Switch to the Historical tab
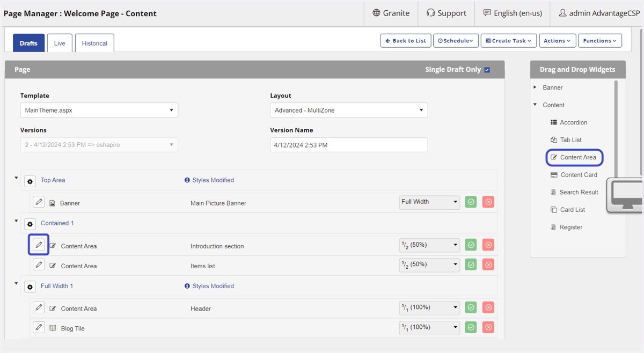The image size is (644, 353). pos(94,43)
